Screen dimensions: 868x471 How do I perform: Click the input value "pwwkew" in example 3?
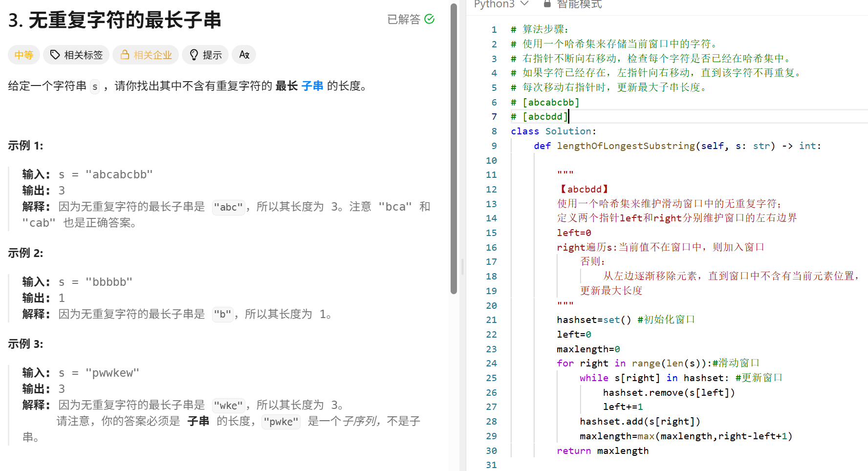tap(112, 373)
